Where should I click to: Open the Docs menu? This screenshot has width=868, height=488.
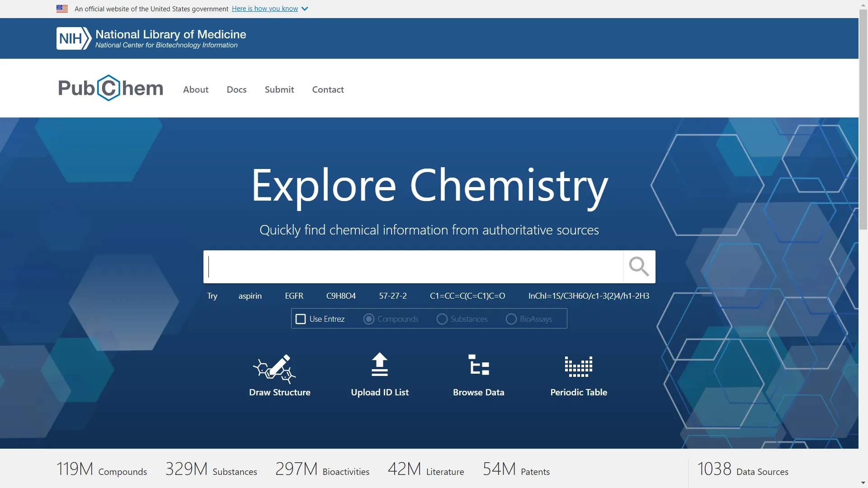pyautogui.click(x=236, y=89)
